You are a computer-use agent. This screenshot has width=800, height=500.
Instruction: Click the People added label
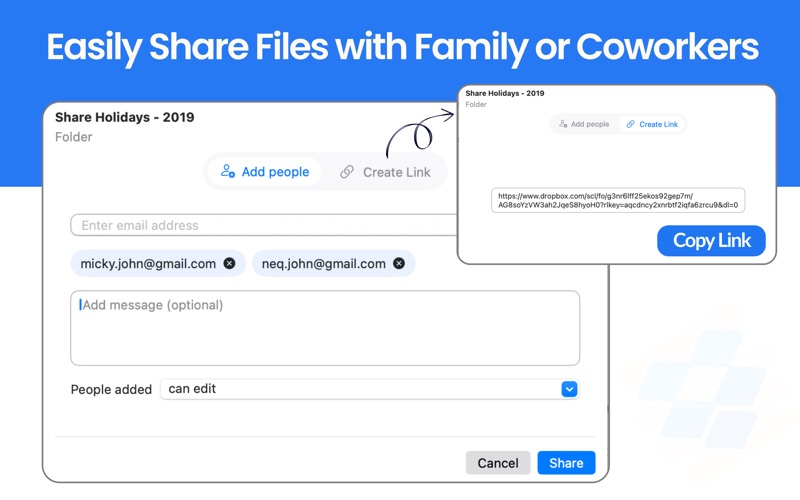tap(111, 390)
